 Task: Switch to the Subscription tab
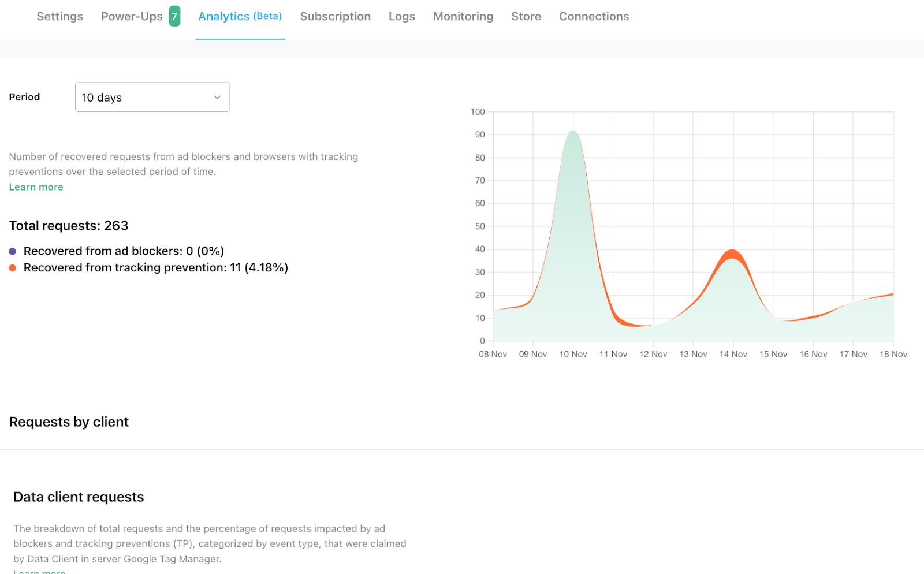pyautogui.click(x=335, y=16)
